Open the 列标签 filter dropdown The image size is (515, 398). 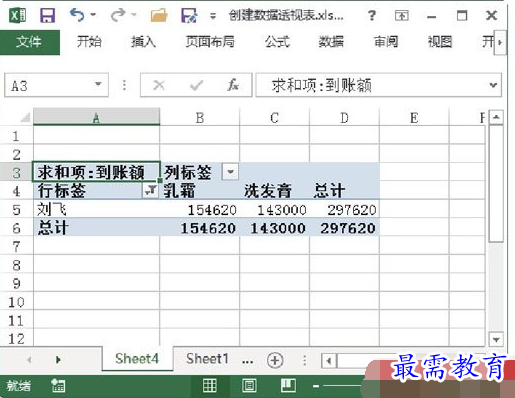230,172
